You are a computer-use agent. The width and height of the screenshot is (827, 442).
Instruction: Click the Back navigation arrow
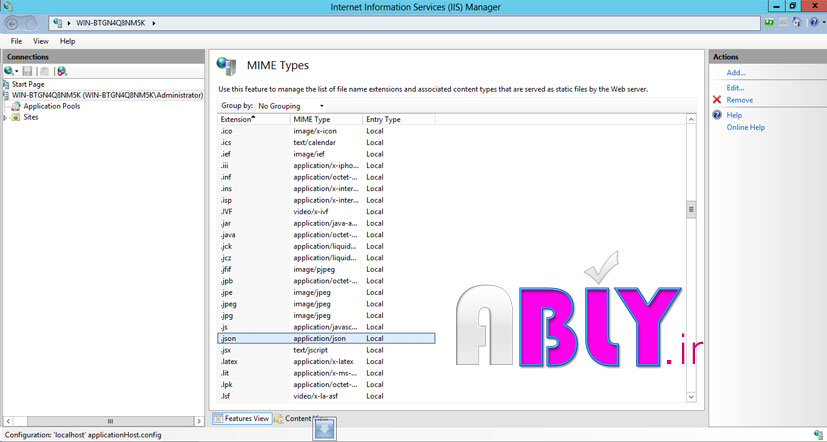[x=12, y=23]
